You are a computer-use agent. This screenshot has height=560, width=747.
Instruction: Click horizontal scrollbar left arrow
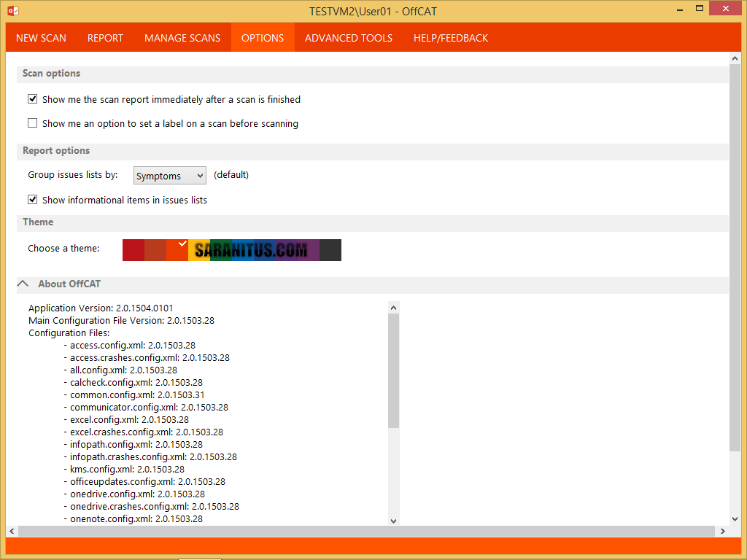pyautogui.click(x=12, y=531)
